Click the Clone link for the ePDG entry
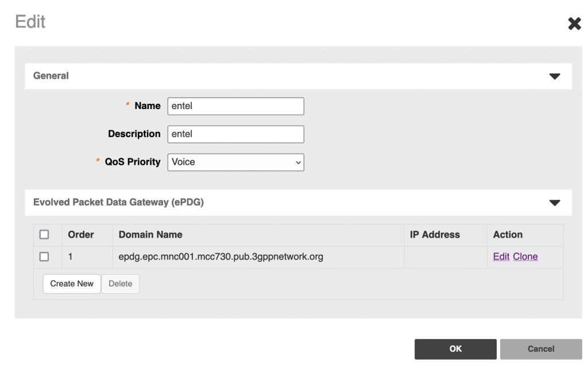This screenshot has height=365, width=588. (525, 257)
